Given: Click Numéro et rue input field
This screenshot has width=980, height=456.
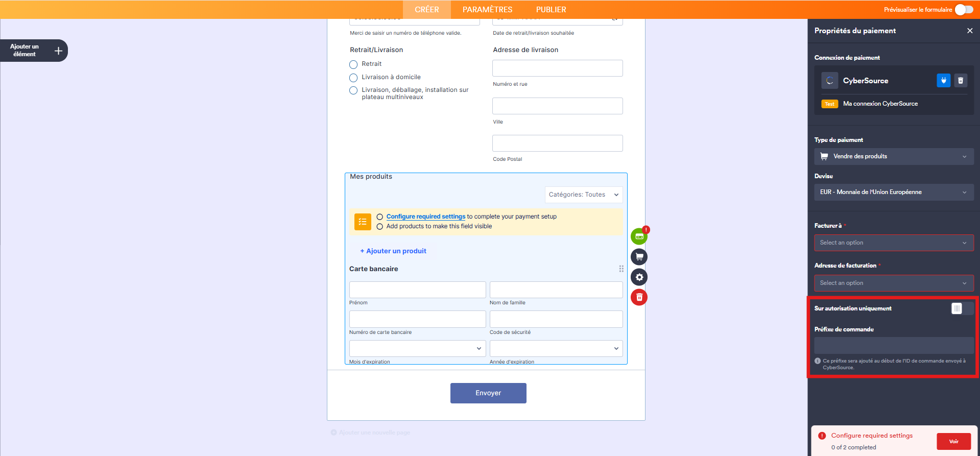Looking at the screenshot, I should (x=558, y=68).
